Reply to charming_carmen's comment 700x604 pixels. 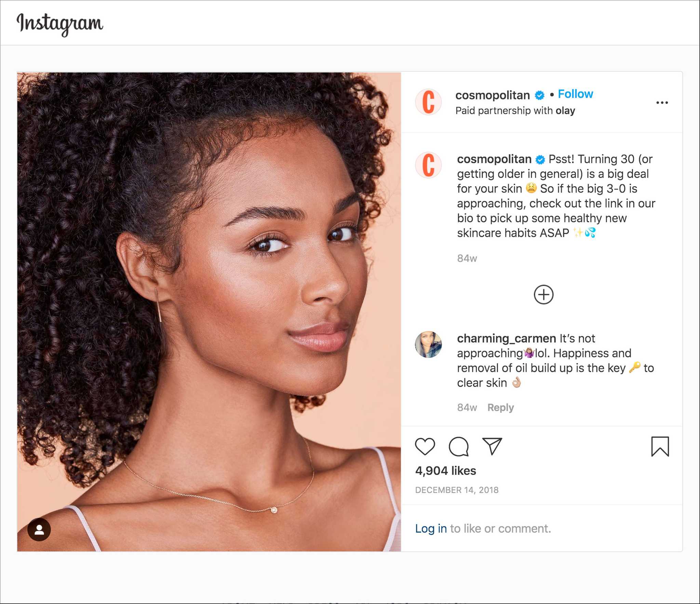pyautogui.click(x=500, y=407)
